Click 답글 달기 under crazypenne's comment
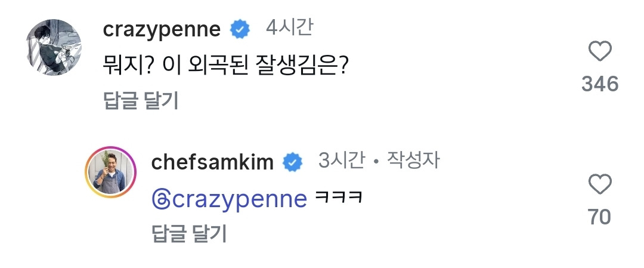644x268 pixels. pyautogui.click(x=141, y=101)
